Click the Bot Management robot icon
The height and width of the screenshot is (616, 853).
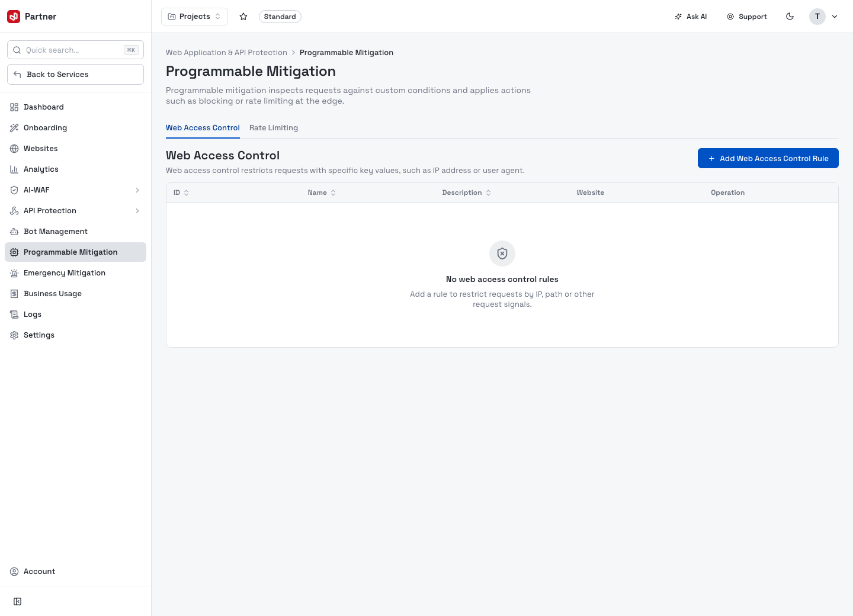click(x=14, y=232)
